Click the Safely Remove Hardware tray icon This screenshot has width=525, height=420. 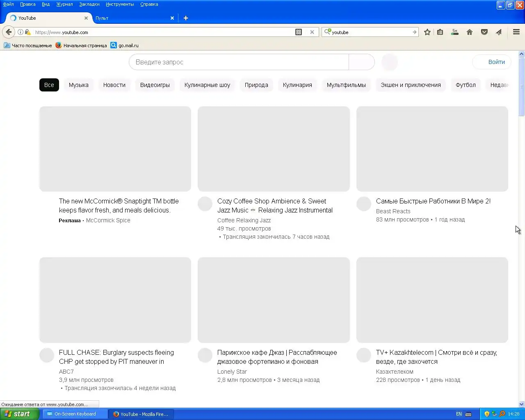[x=494, y=414]
